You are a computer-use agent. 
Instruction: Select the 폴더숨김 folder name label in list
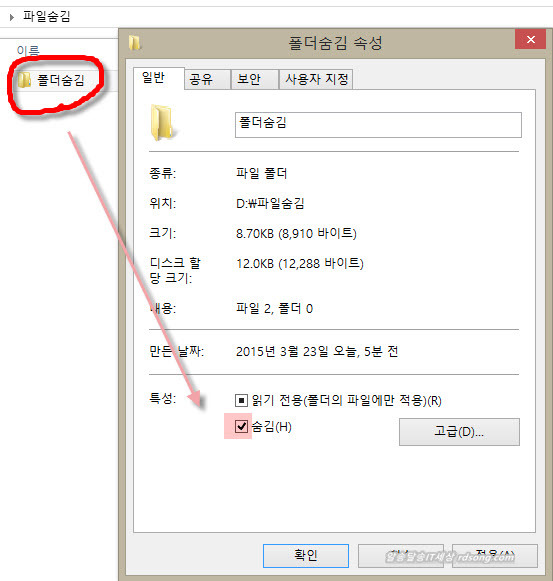(x=61, y=80)
